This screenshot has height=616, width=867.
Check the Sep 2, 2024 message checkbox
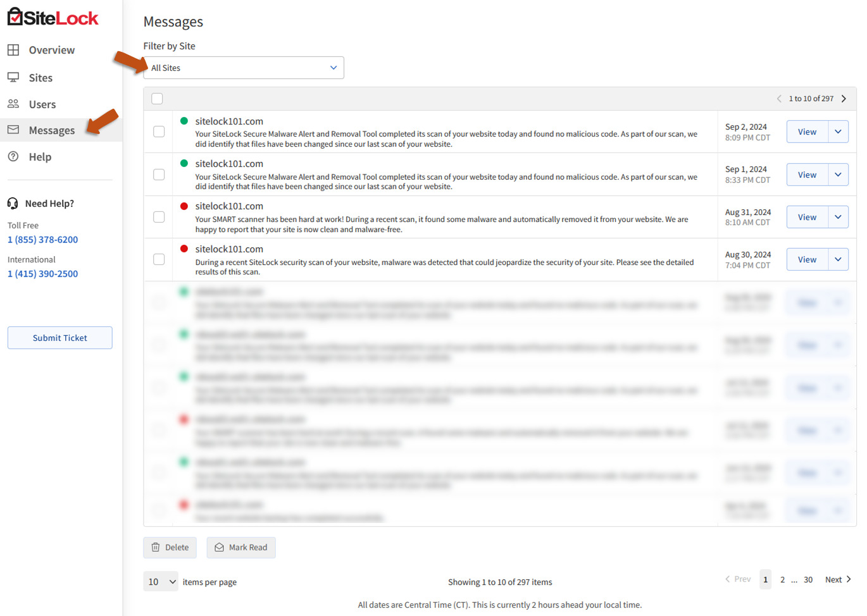159,132
